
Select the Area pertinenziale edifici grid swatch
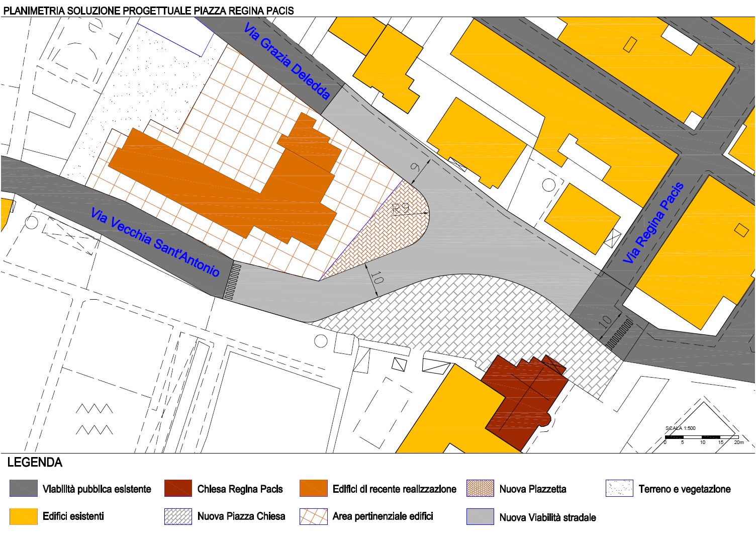[313, 516]
